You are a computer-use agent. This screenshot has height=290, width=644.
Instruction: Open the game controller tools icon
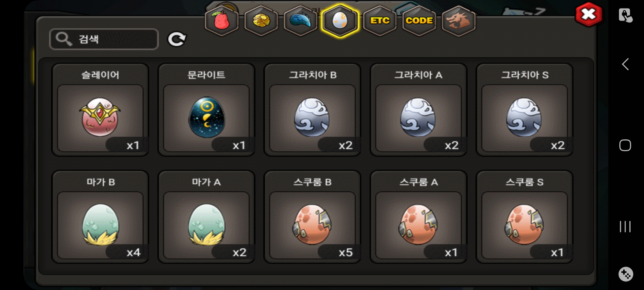click(626, 274)
